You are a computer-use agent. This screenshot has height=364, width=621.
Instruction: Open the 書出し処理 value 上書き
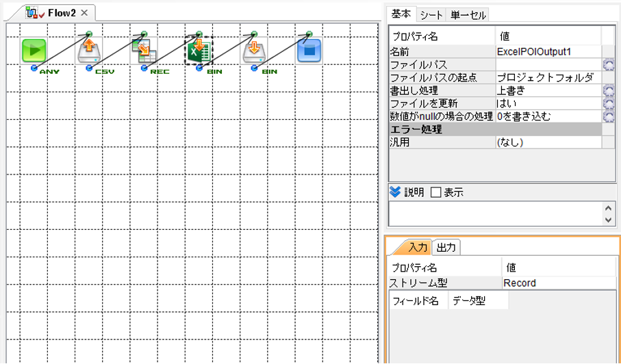[548, 90]
